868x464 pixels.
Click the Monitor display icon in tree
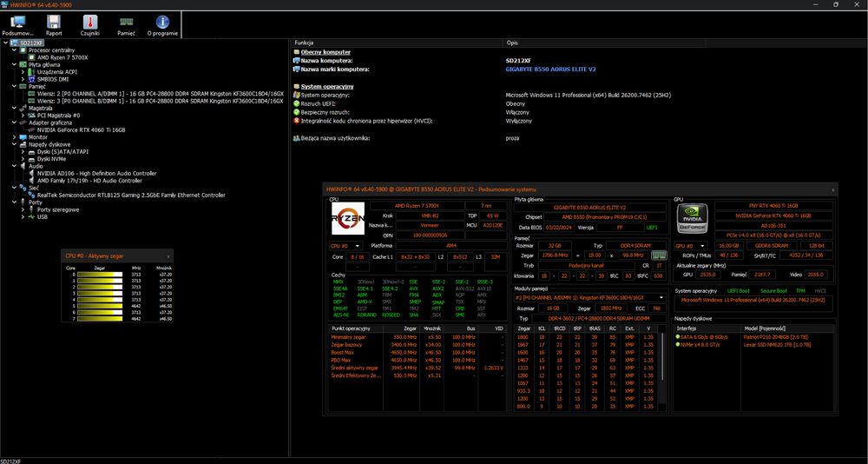(x=23, y=137)
